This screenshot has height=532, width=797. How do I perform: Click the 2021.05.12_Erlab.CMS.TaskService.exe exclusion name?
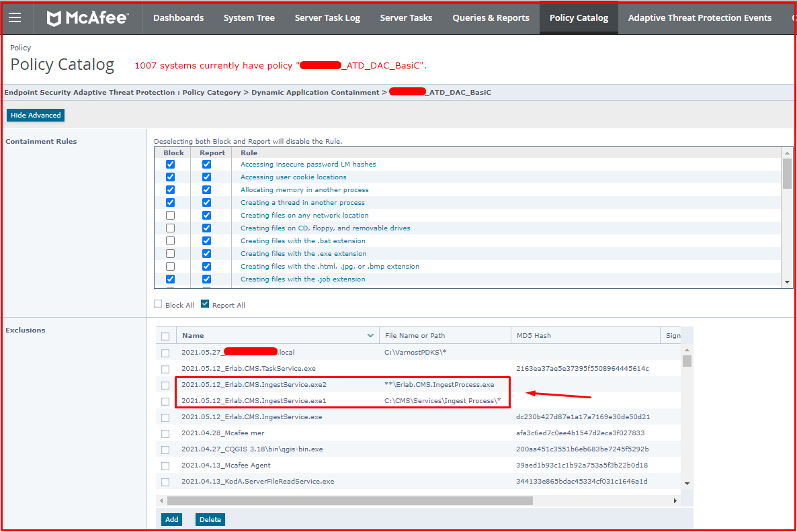pos(249,368)
